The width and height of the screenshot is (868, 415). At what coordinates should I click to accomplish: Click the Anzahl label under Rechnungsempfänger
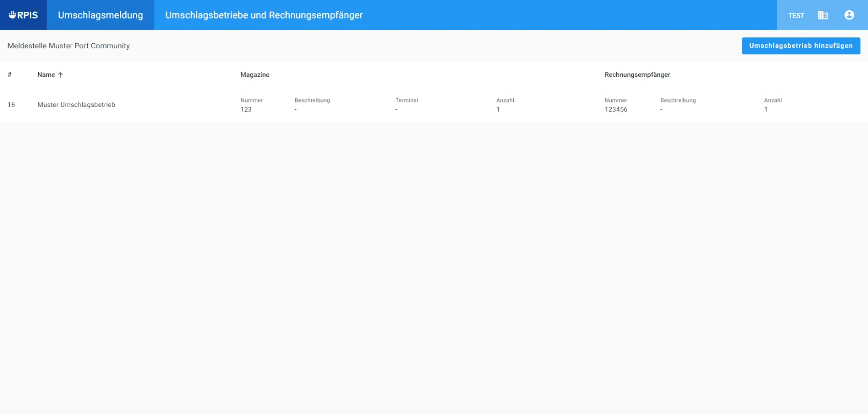(773, 101)
